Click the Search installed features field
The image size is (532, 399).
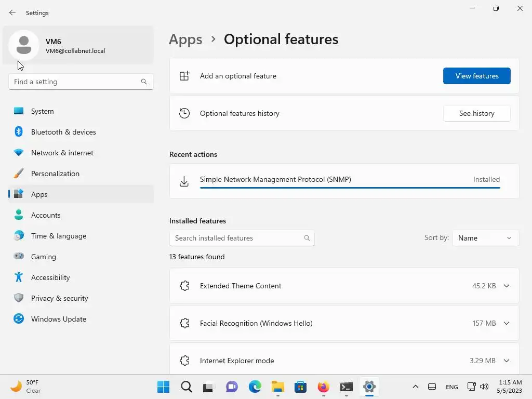click(237, 238)
